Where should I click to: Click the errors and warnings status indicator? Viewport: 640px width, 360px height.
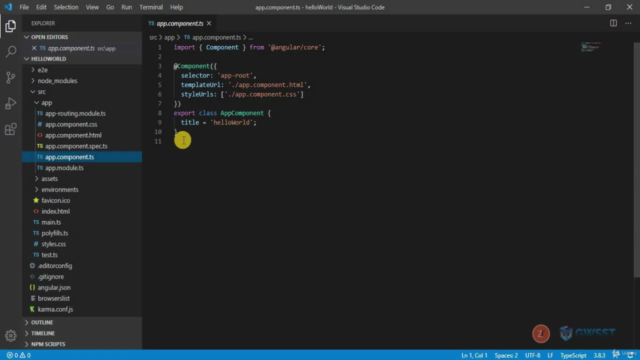(19, 355)
